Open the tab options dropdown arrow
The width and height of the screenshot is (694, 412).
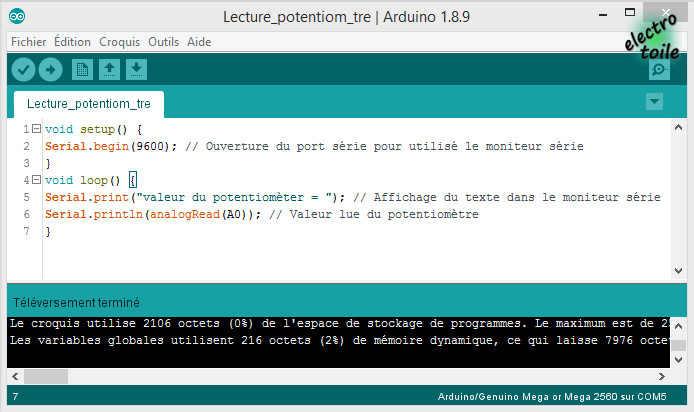[x=654, y=101]
